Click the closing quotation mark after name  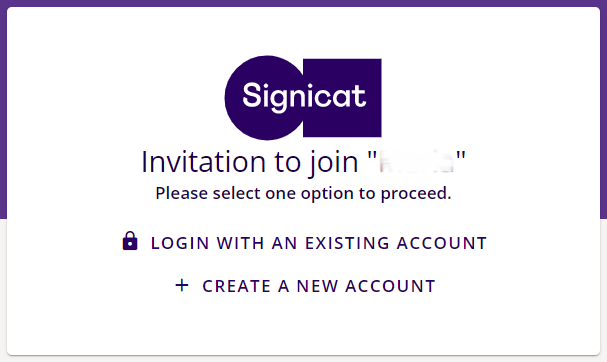[461, 156]
